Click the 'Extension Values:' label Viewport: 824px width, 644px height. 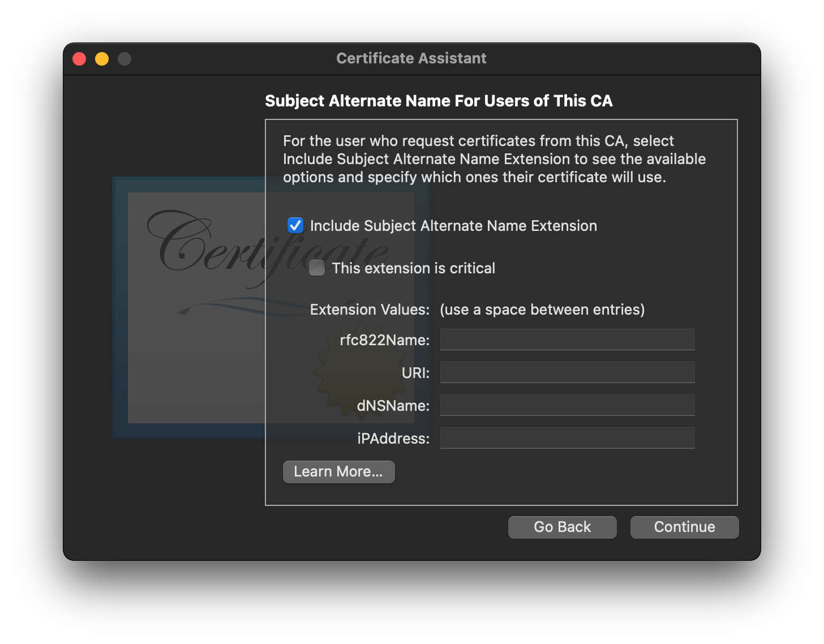point(370,310)
